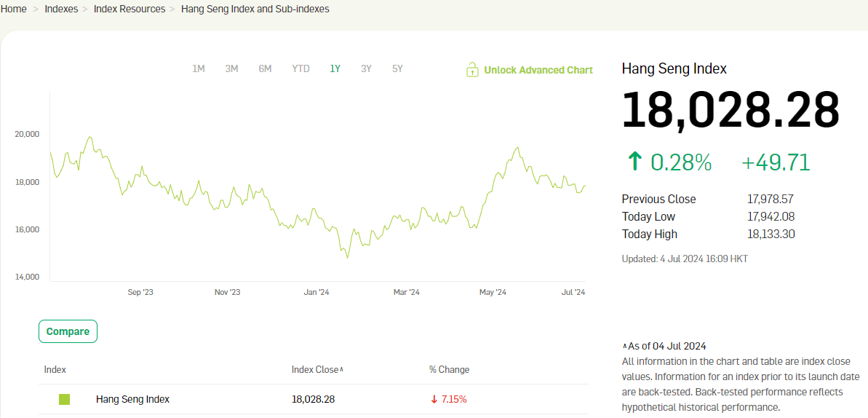
Task: Click the Today Low label
Action: [649, 216]
